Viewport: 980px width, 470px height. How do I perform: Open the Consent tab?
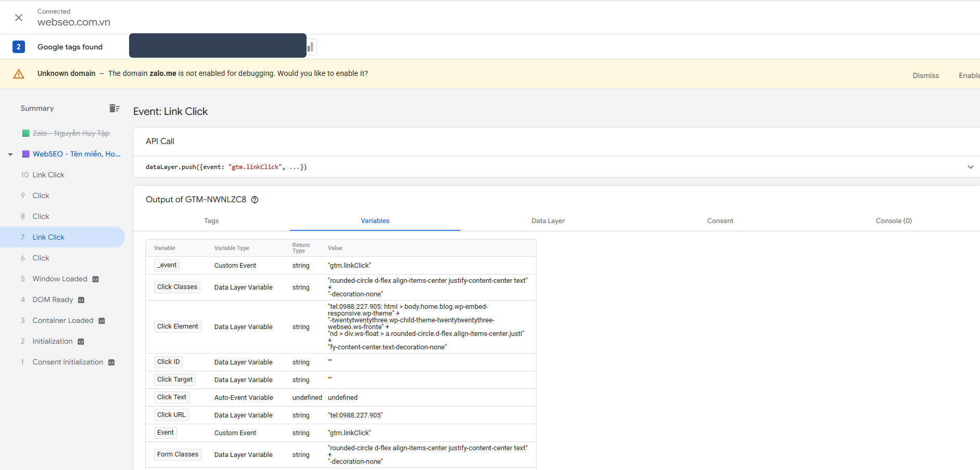[720, 221]
